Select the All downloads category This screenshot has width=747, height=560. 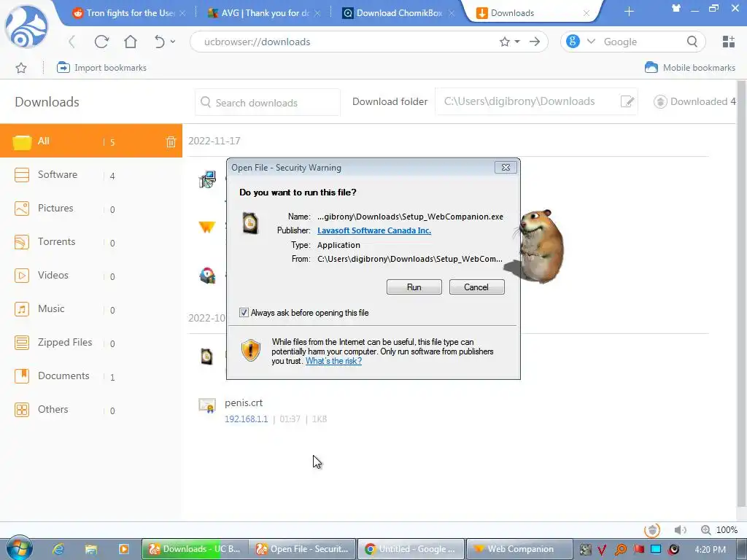click(91, 141)
